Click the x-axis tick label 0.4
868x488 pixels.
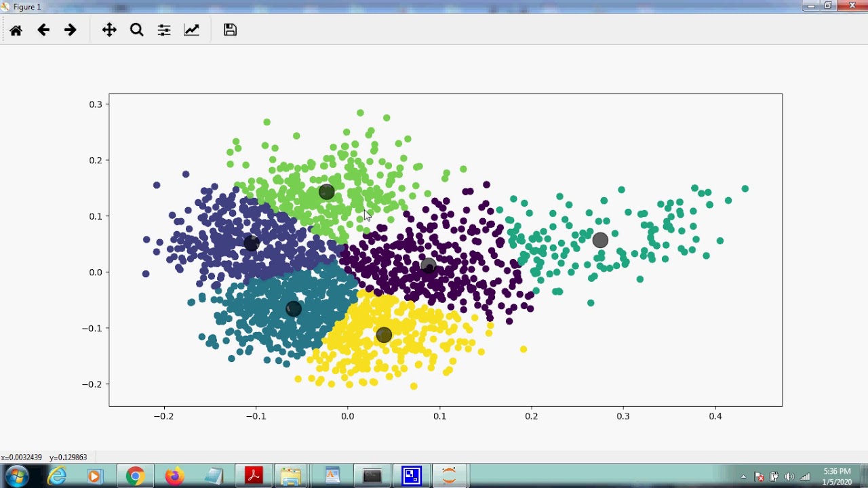click(x=715, y=416)
